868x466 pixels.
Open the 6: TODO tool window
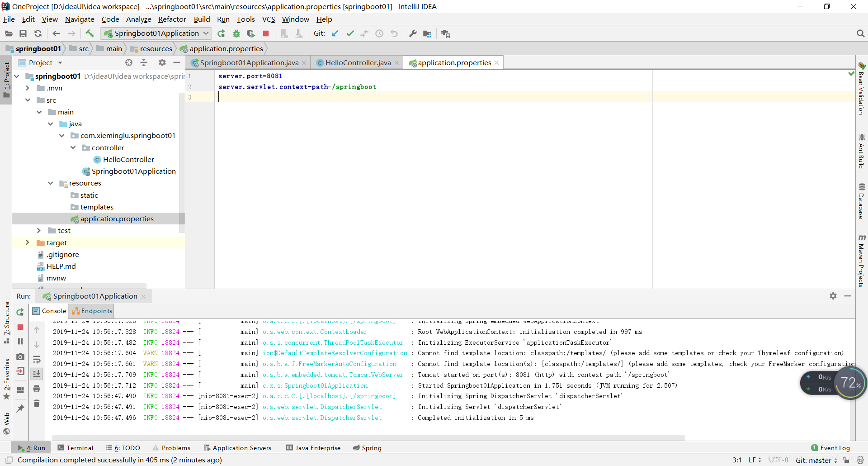(123, 448)
